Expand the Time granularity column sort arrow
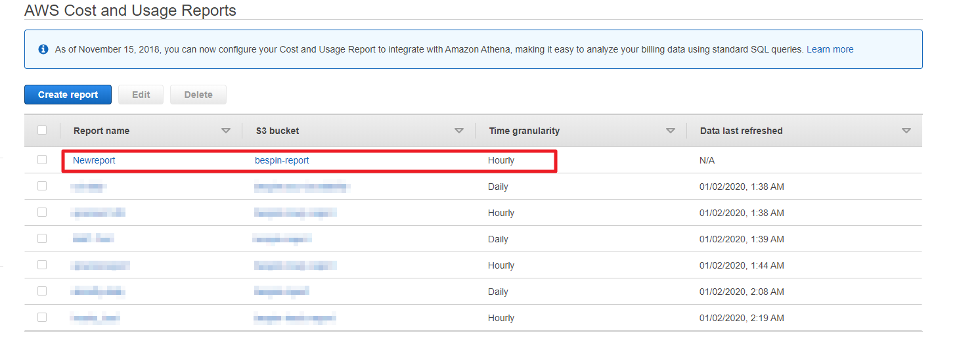Viewport: 980px width, 352px height. coord(671,131)
